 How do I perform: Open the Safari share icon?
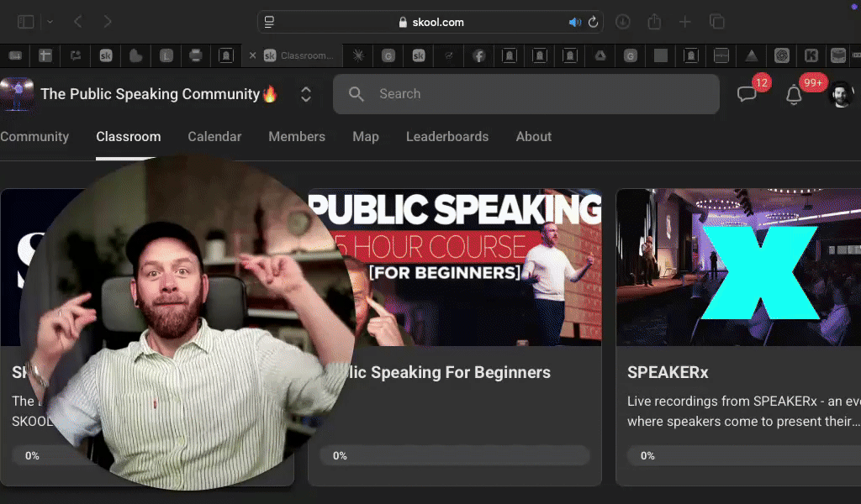(654, 22)
